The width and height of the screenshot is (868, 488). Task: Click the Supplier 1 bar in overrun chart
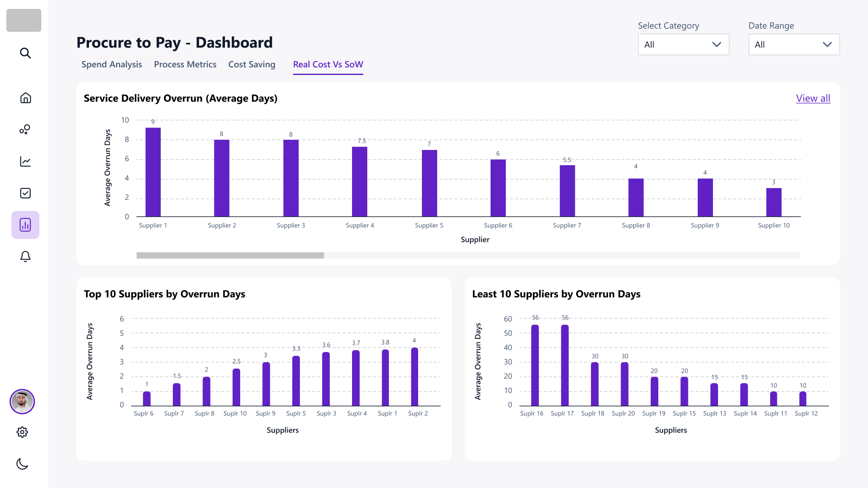[x=153, y=172]
